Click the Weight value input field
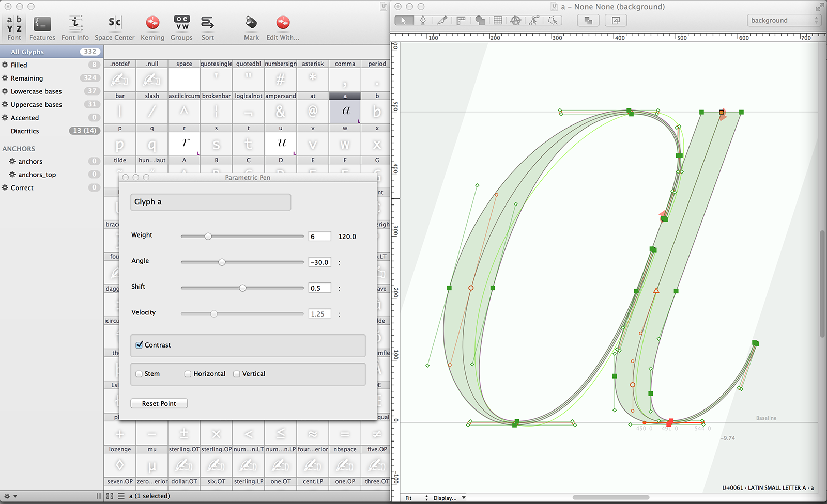The image size is (827, 504). [x=319, y=237]
